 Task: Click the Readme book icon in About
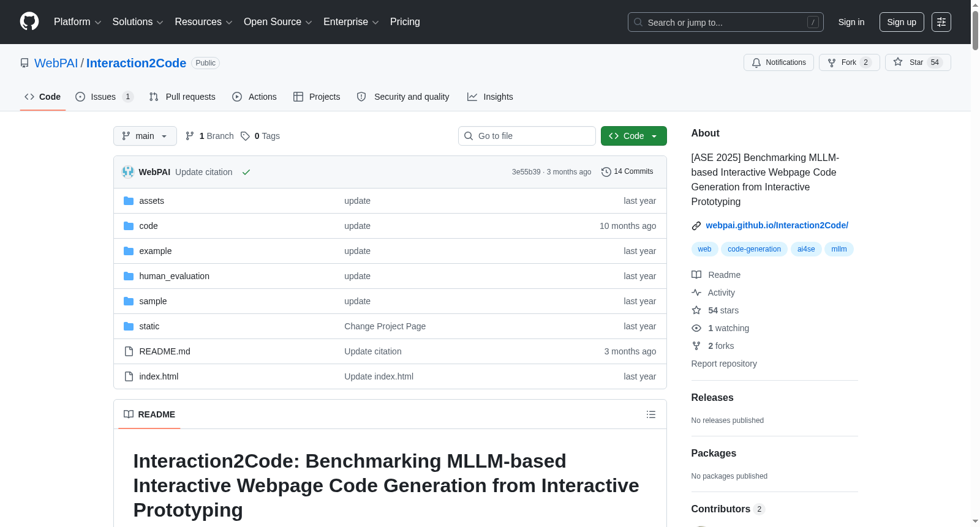696,275
